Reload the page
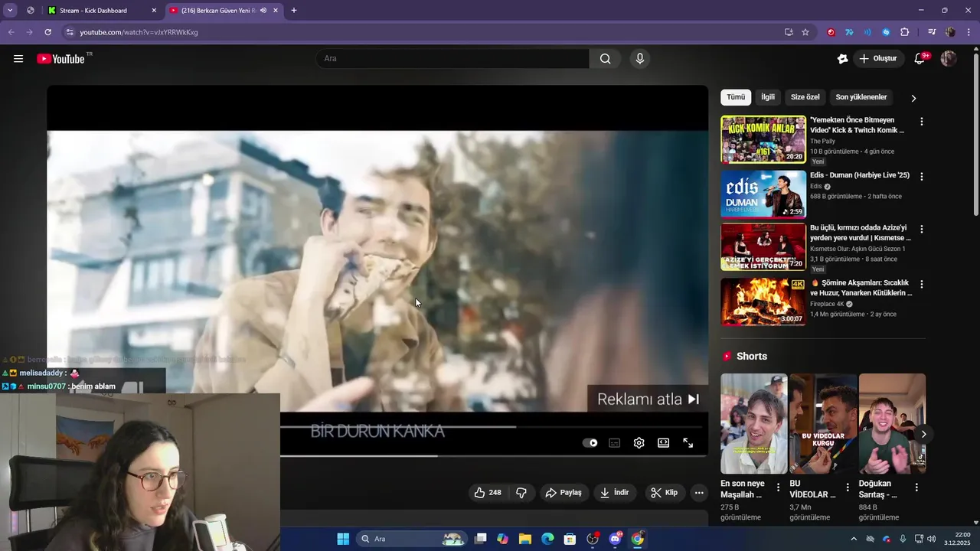 [47, 32]
